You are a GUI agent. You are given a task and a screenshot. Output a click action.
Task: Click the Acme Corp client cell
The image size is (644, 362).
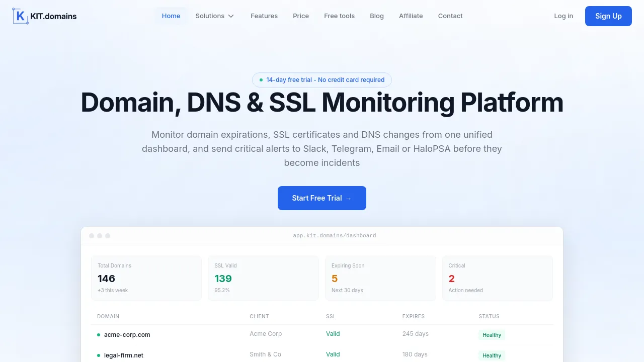(266, 334)
